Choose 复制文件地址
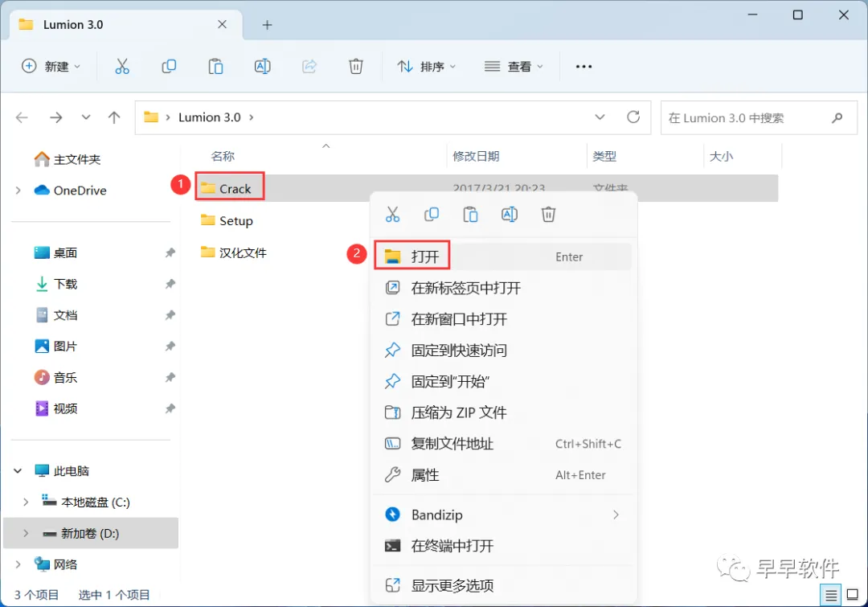Image resolution: width=868 pixels, height=607 pixels. click(x=502, y=444)
